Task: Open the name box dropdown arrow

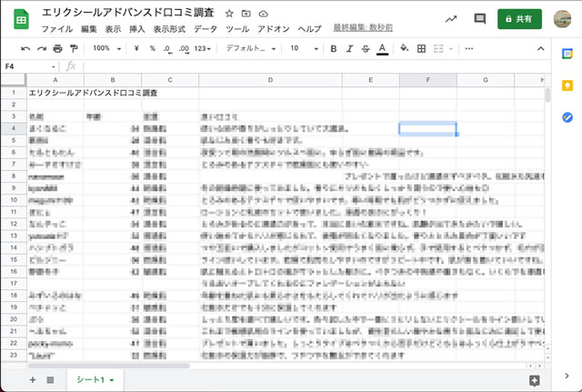Action: pos(54,66)
